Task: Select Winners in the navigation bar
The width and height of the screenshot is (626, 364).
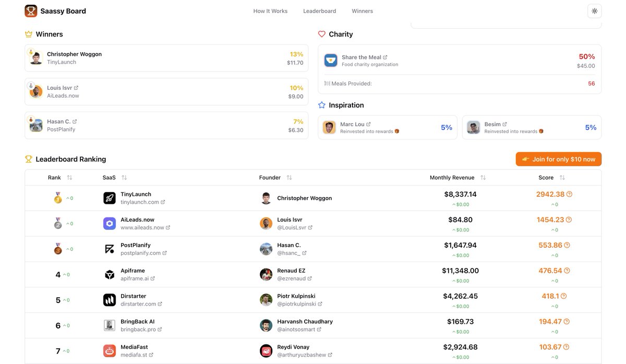Action: click(x=362, y=10)
